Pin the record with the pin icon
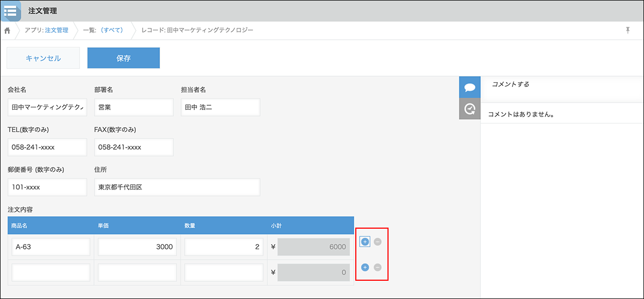This screenshot has height=299, width=644. (627, 30)
